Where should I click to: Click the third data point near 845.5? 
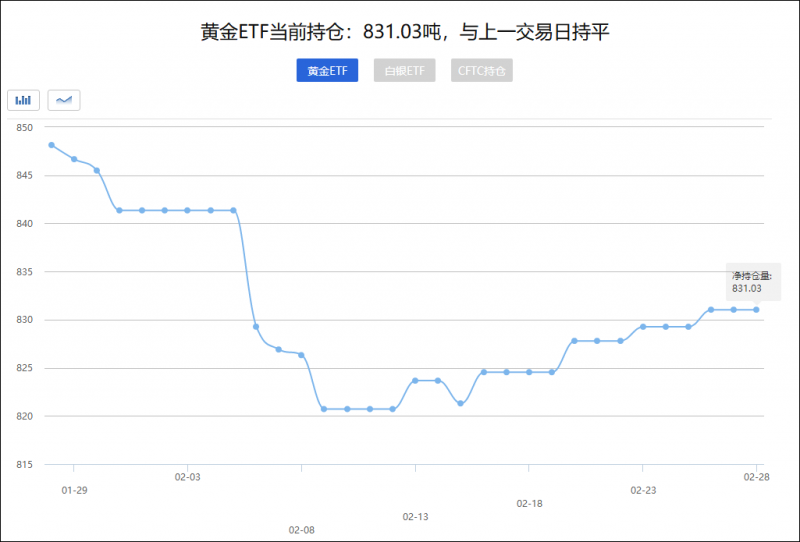[x=97, y=170]
